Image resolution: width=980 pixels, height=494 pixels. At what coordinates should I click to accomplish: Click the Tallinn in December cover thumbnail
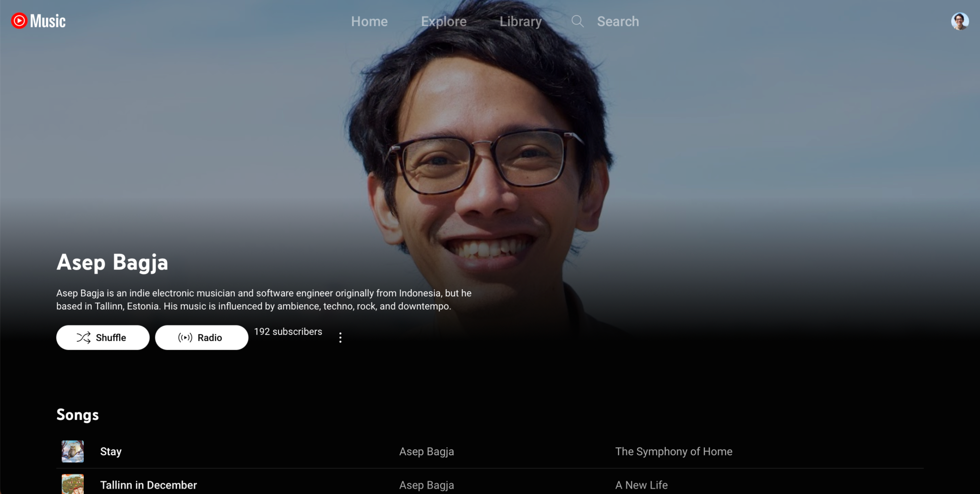tap(73, 484)
